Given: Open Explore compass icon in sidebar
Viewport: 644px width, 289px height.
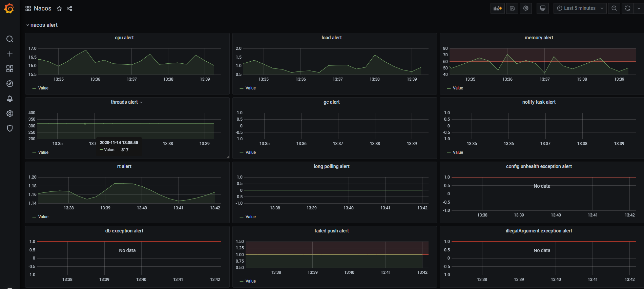Looking at the screenshot, I should coord(10,84).
